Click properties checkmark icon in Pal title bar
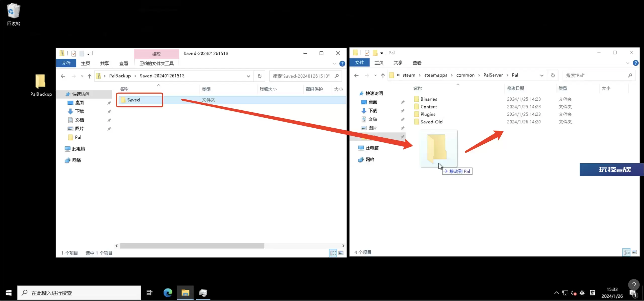Viewport: 644px width, 301px height. click(367, 53)
